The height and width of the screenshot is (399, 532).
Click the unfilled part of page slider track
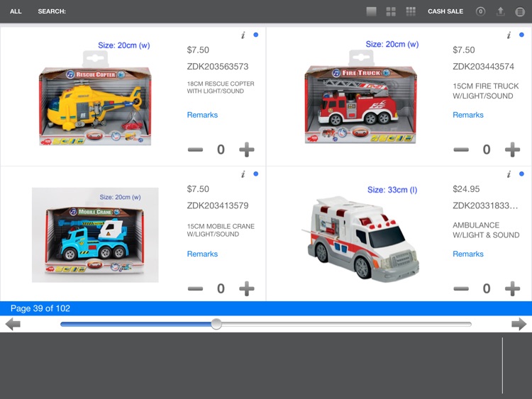tap(346, 324)
